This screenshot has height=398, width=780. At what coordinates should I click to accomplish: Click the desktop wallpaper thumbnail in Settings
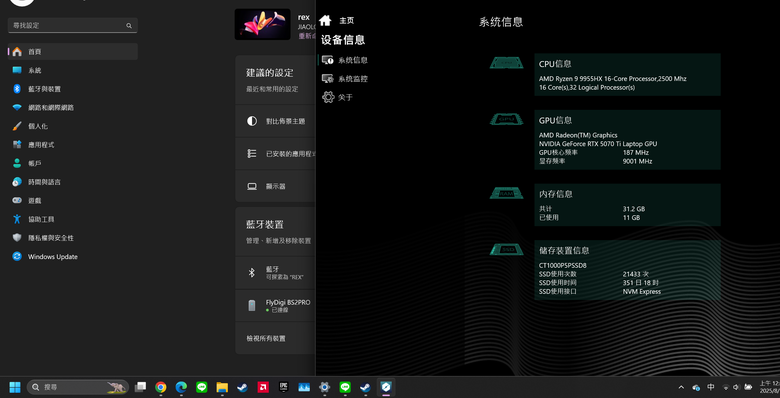click(x=263, y=24)
